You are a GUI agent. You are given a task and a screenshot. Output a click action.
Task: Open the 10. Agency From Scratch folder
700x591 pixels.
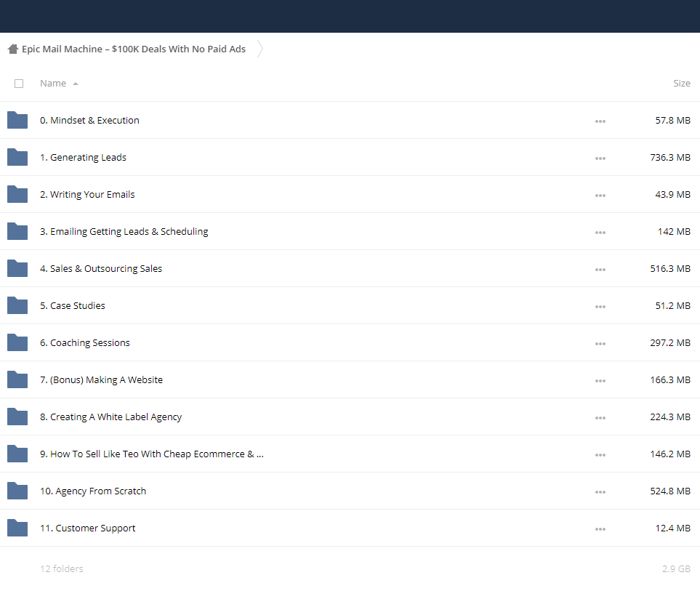tap(93, 491)
